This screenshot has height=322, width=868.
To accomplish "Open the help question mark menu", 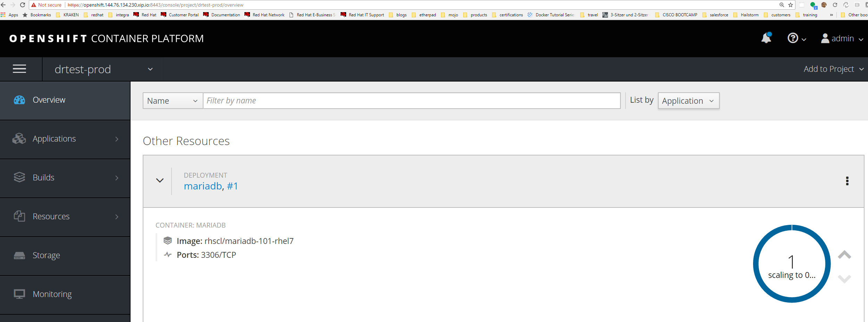I will click(x=796, y=38).
